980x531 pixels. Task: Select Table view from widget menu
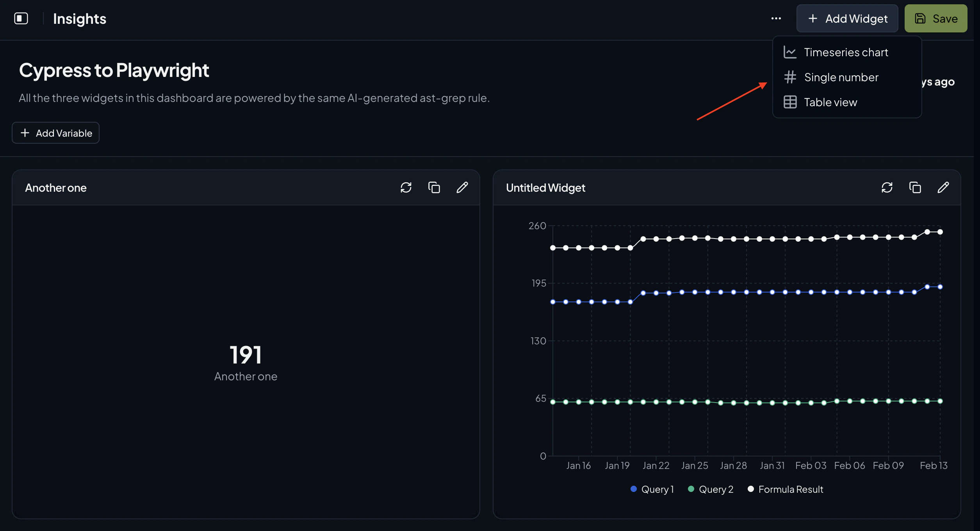pos(830,102)
